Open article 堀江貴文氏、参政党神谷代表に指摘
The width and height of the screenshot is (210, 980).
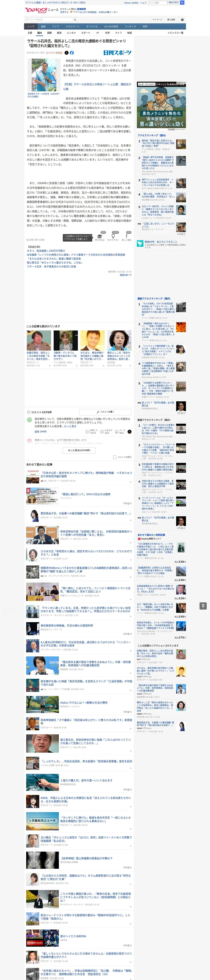96,742
